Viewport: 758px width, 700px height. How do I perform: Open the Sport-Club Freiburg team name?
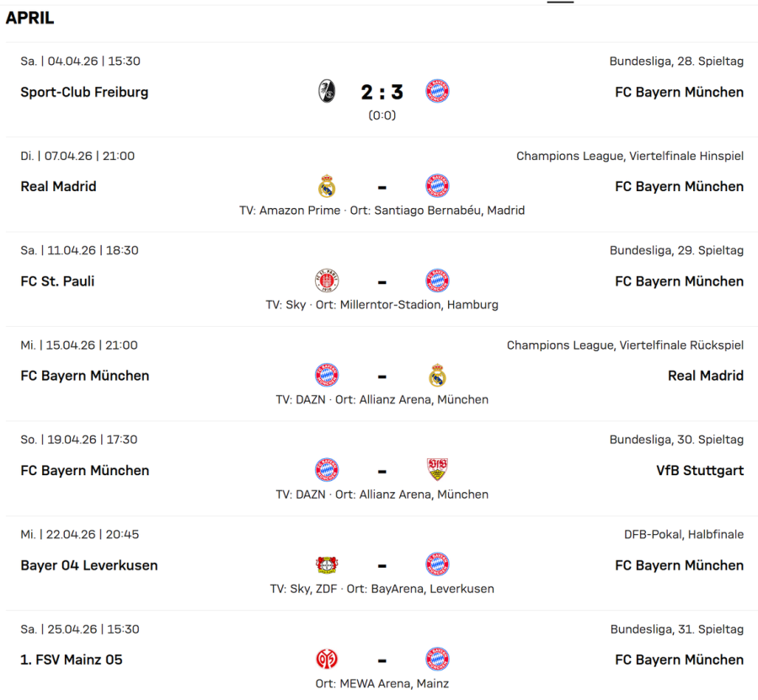tap(84, 92)
